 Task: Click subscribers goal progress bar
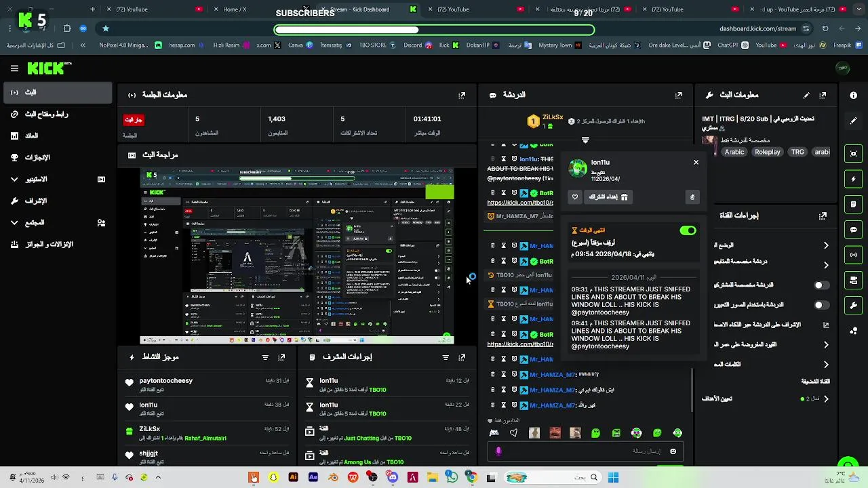434,30
